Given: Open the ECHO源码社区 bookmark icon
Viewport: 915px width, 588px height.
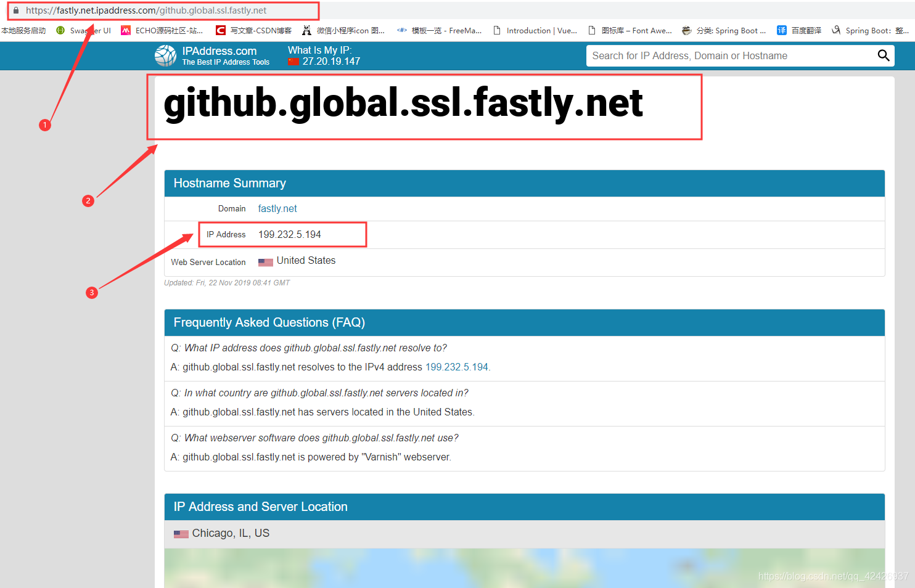Looking at the screenshot, I should click(126, 30).
